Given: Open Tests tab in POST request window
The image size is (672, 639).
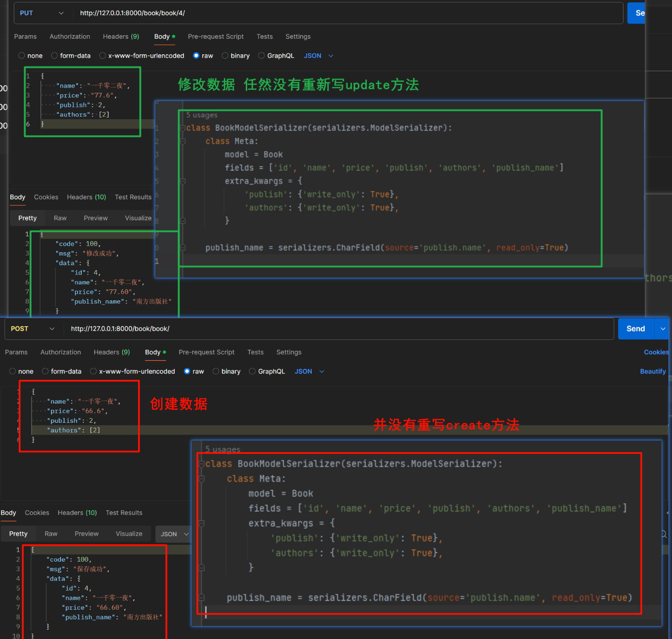Looking at the screenshot, I should [x=256, y=352].
